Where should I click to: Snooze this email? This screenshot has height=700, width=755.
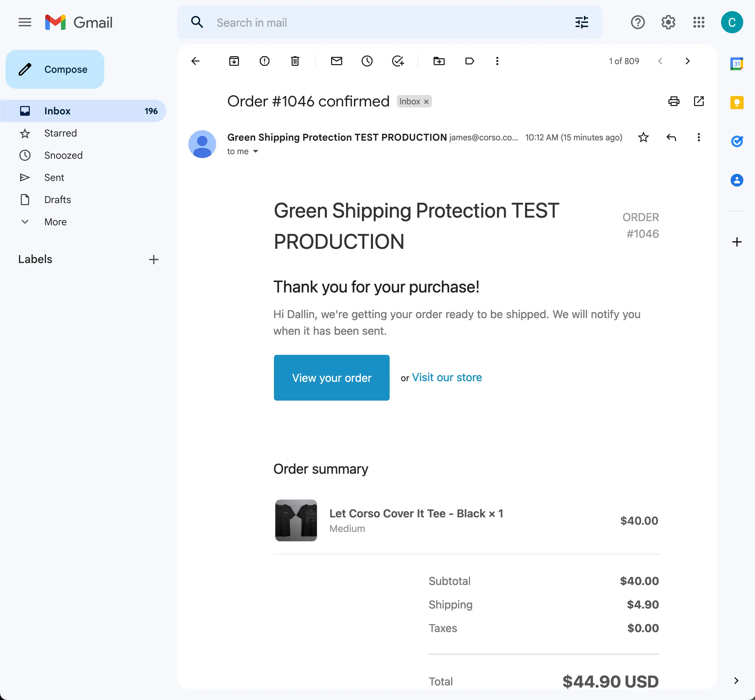click(367, 61)
